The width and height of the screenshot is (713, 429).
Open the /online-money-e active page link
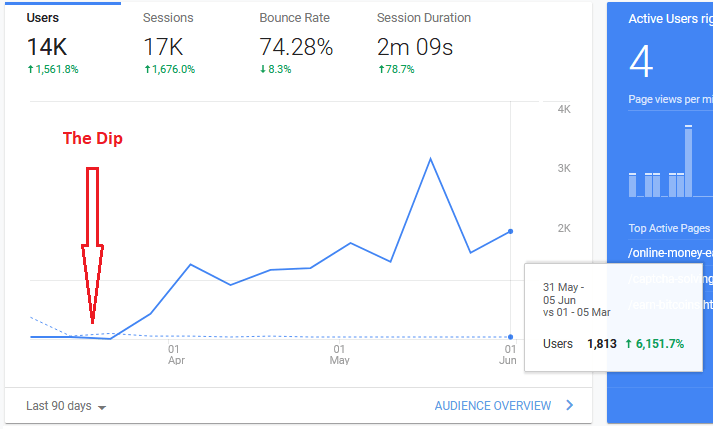tap(670, 252)
